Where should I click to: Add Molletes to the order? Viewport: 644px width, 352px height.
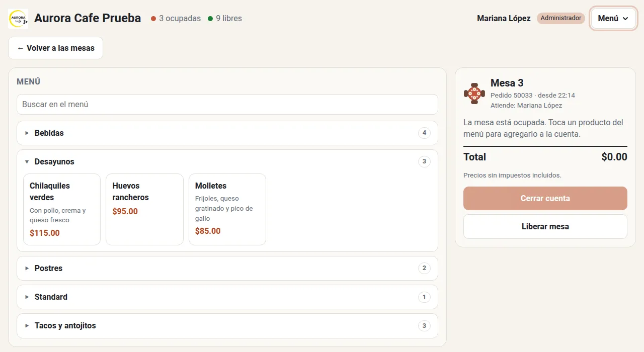[x=227, y=210]
